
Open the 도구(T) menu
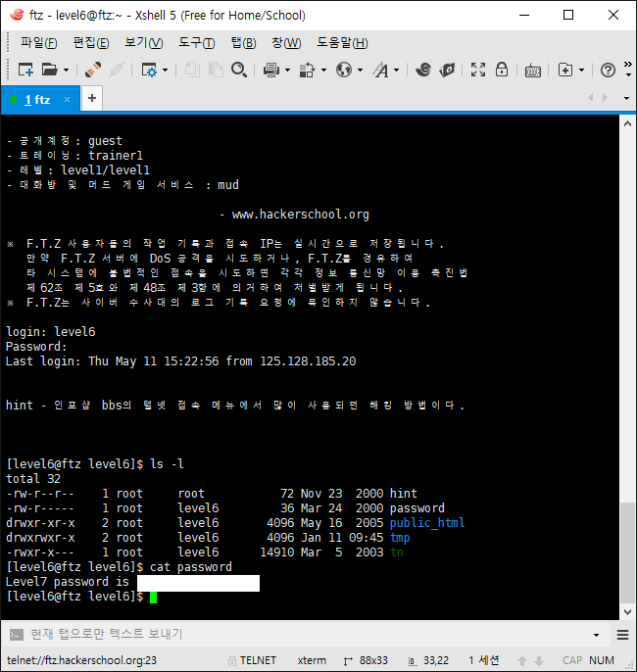[197, 42]
